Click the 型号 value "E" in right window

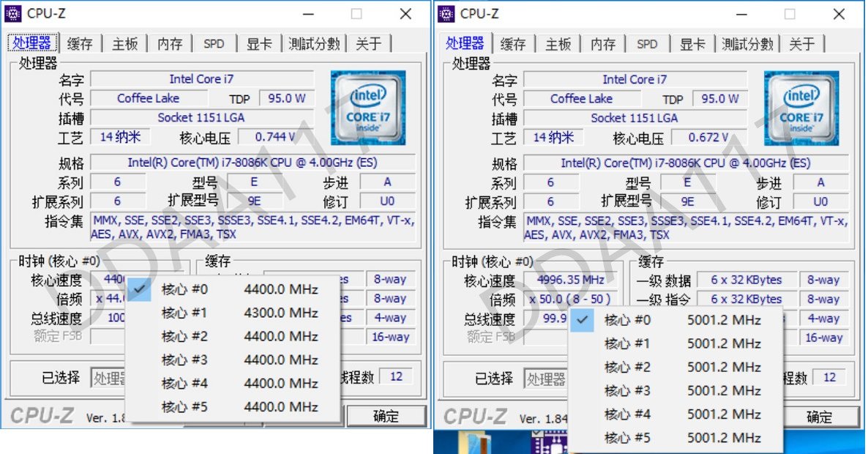click(x=687, y=182)
